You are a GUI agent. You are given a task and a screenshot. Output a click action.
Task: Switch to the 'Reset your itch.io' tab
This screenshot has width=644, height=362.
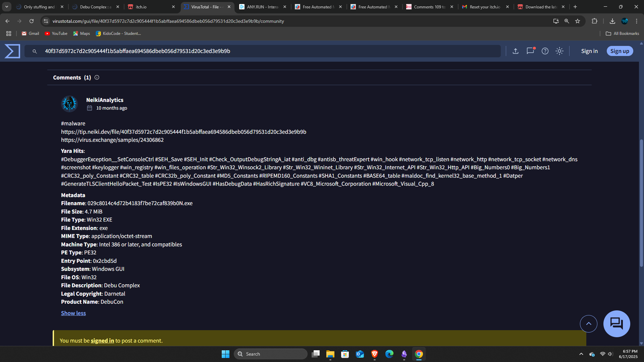(485, 7)
